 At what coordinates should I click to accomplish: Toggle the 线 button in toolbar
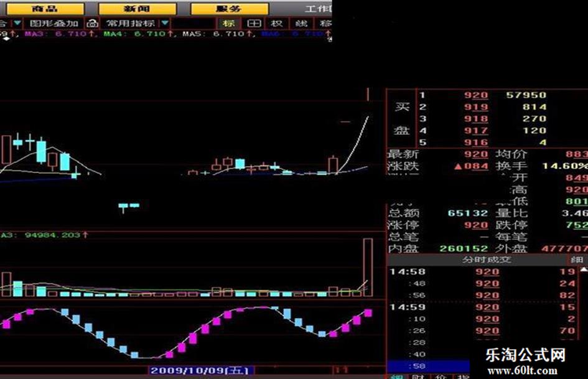click(x=301, y=23)
